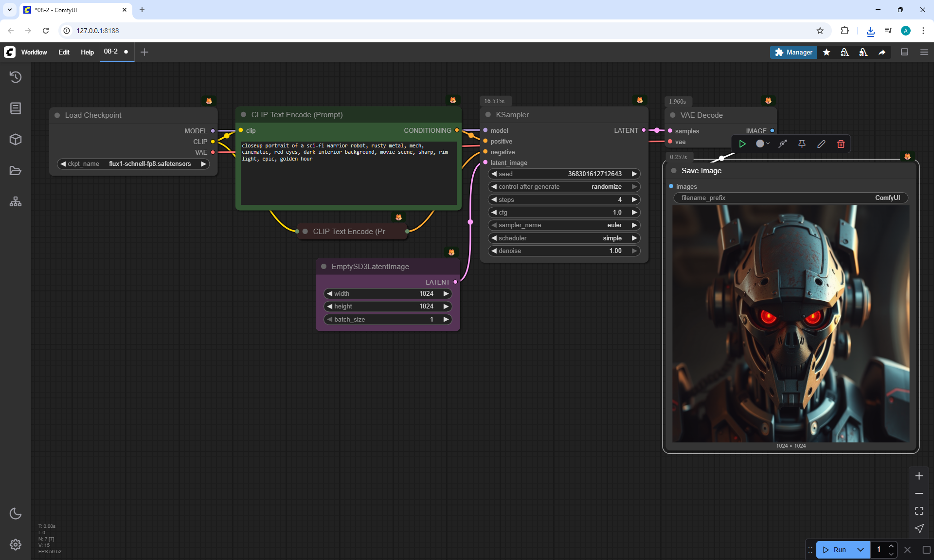The height and width of the screenshot is (560, 934).
Task: Expand the Run button dropdown arrow
Action: (x=861, y=550)
